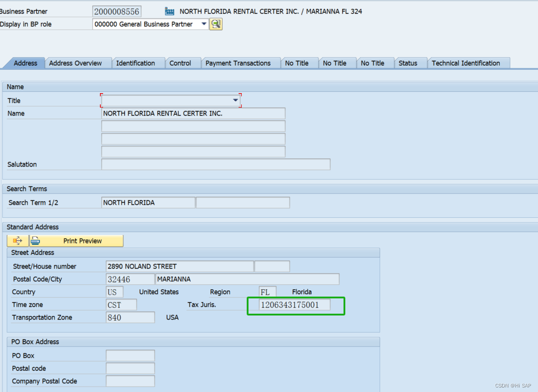This screenshot has height=392, width=538.
Task: Click the Country field US
Action: [115, 292]
